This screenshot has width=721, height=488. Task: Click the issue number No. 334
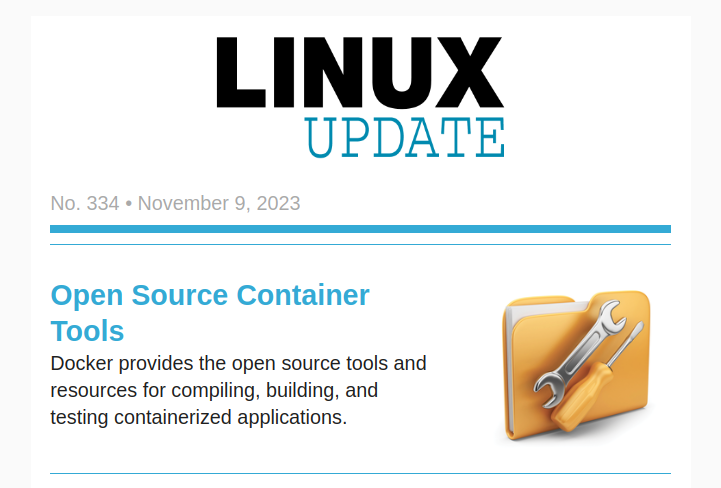pyautogui.click(x=85, y=204)
